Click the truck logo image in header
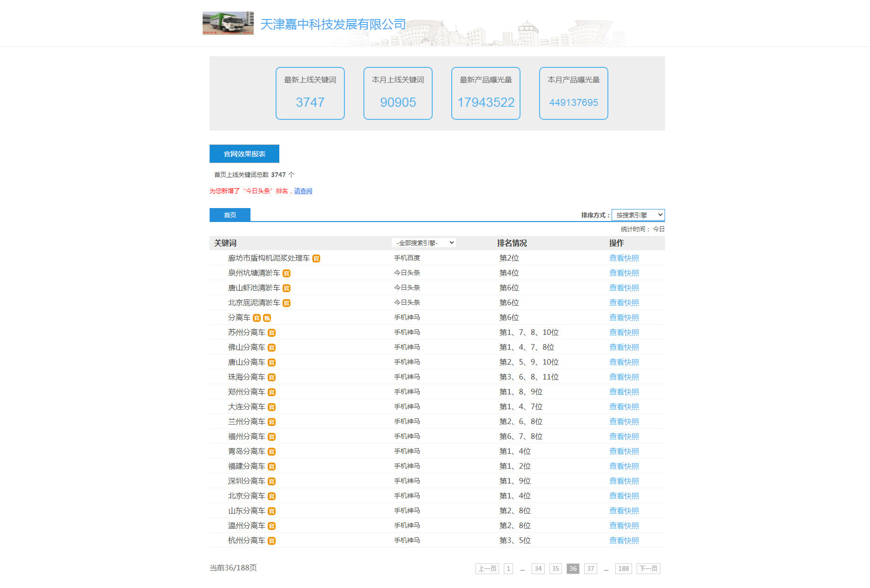Screen dimensions: 870x588 tap(228, 23)
